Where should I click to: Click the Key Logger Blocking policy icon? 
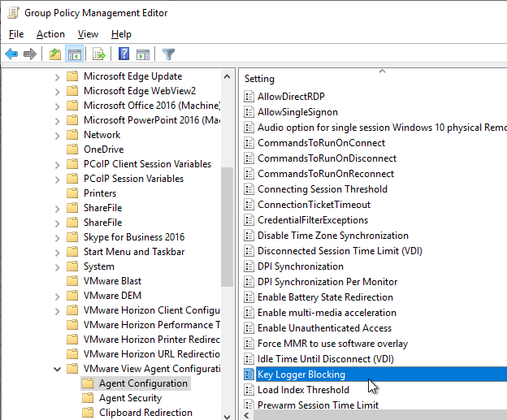(249, 374)
